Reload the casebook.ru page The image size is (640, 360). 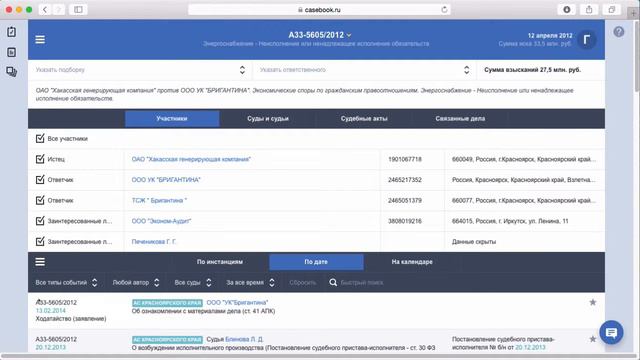tap(444, 9)
